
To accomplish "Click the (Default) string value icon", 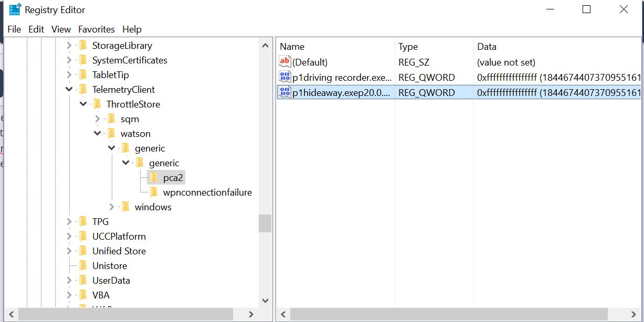I will 285,62.
